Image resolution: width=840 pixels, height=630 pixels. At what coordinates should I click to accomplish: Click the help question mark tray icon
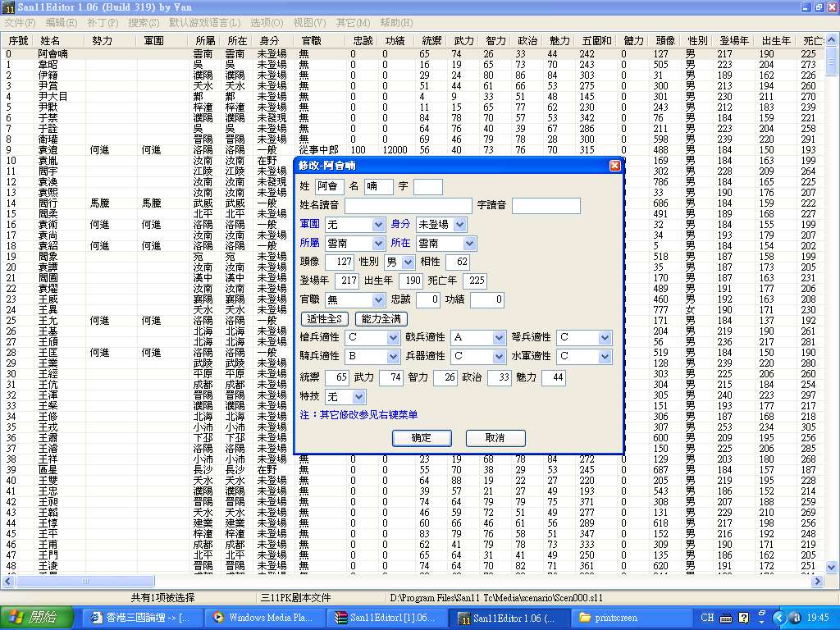pos(745,618)
